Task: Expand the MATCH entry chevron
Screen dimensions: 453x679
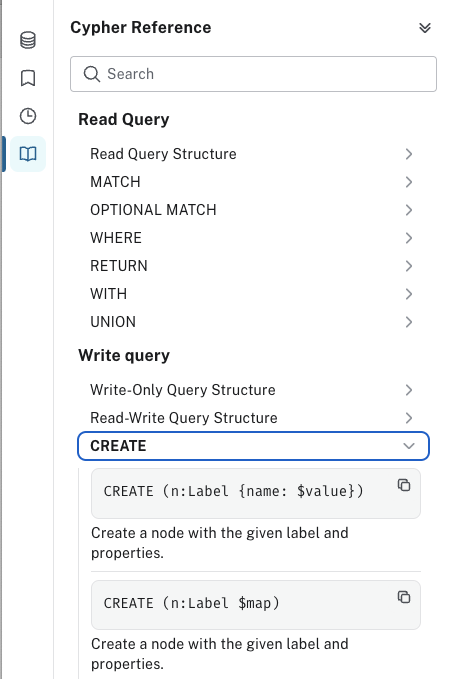Action: 408,182
